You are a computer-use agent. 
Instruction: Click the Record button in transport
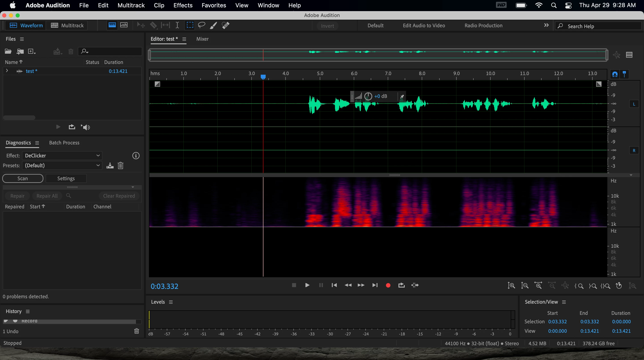(388, 285)
